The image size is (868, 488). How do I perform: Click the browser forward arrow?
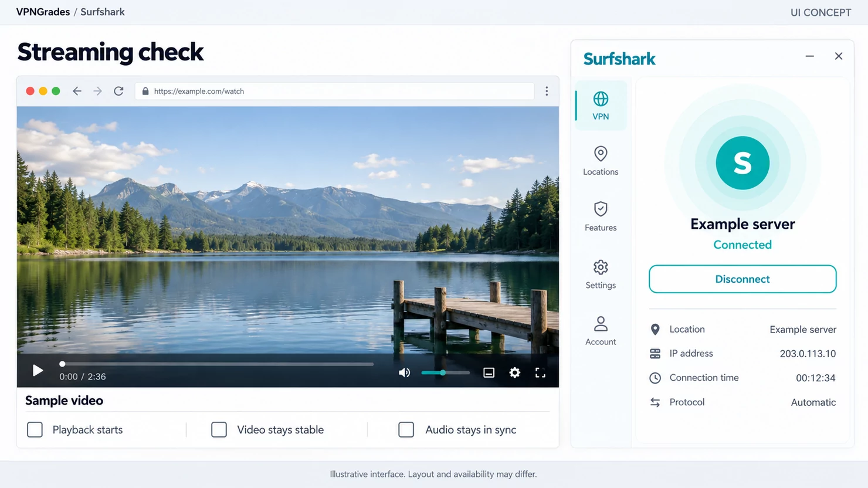(97, 91)
